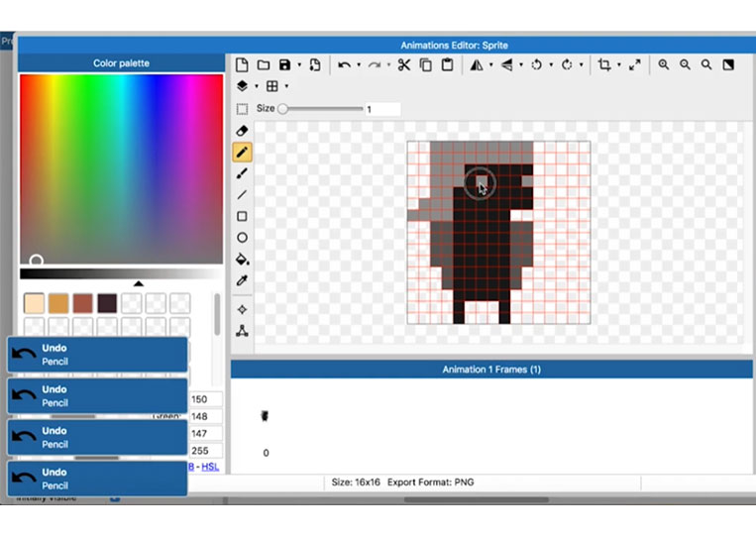This screenshot has height=536, width=756.
Task: Select the rectangular selection tool
Action: pyautogui.click(x=242, y=109)
